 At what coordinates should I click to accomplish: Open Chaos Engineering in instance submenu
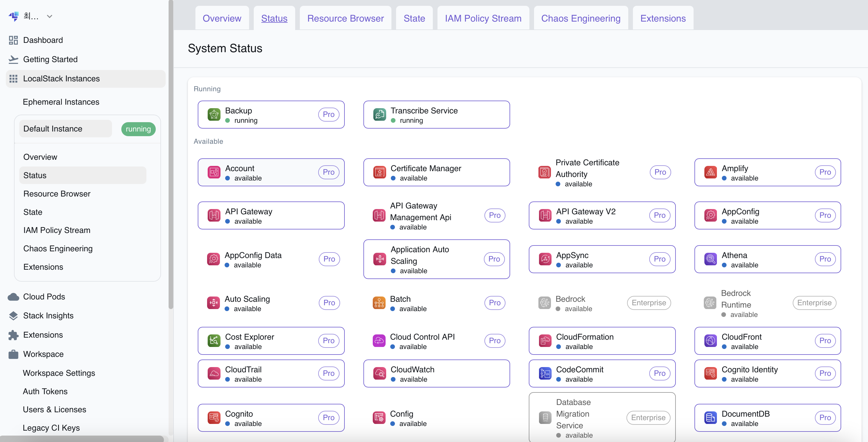(83, 249)
